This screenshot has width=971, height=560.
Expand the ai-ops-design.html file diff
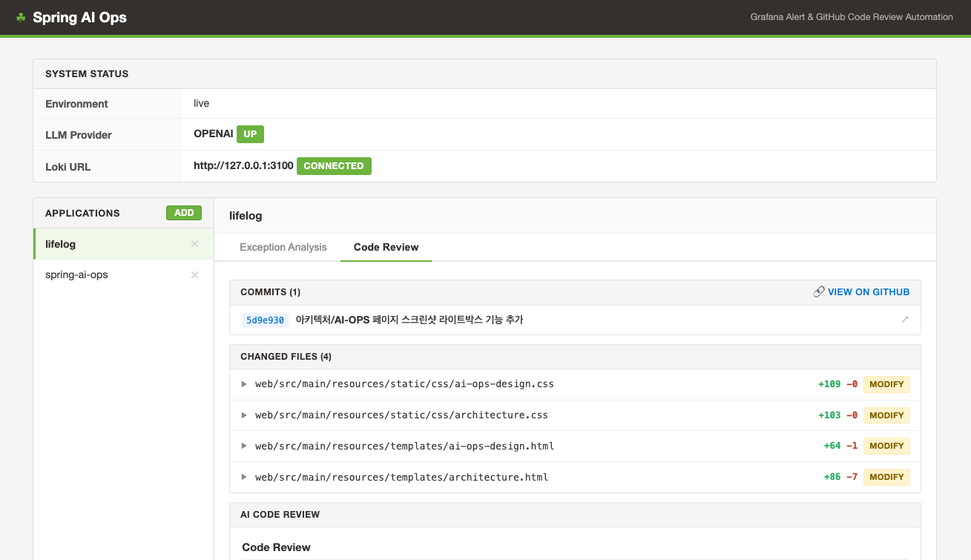(244, 446)
